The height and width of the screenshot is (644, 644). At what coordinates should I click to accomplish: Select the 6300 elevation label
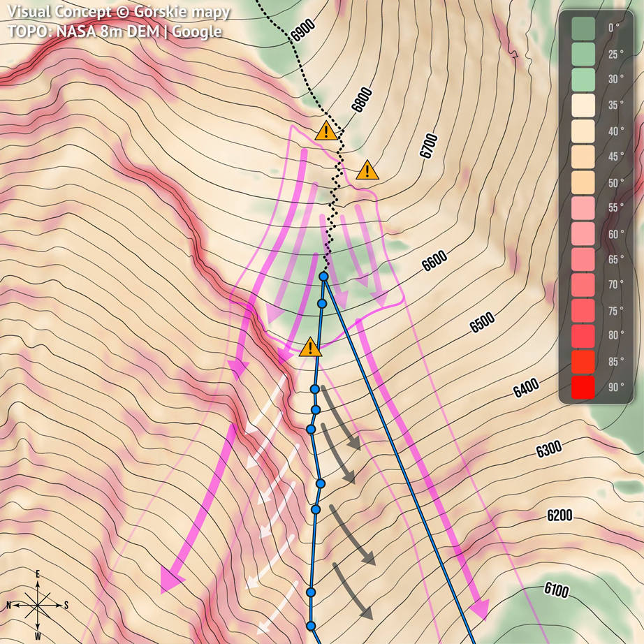[549, 449]
